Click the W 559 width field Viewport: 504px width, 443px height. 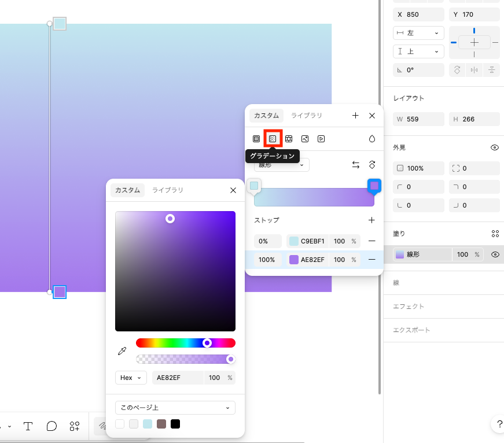pos(418,119)
